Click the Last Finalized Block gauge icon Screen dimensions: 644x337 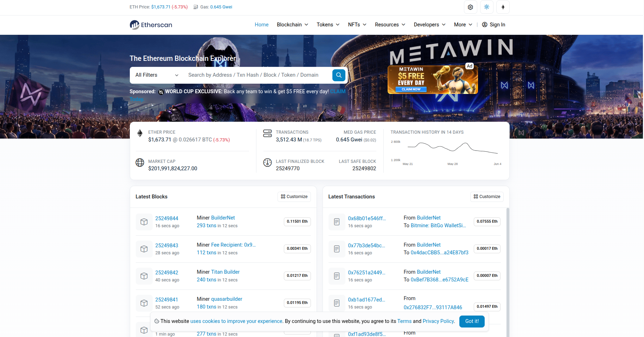(x=267, y=162)
